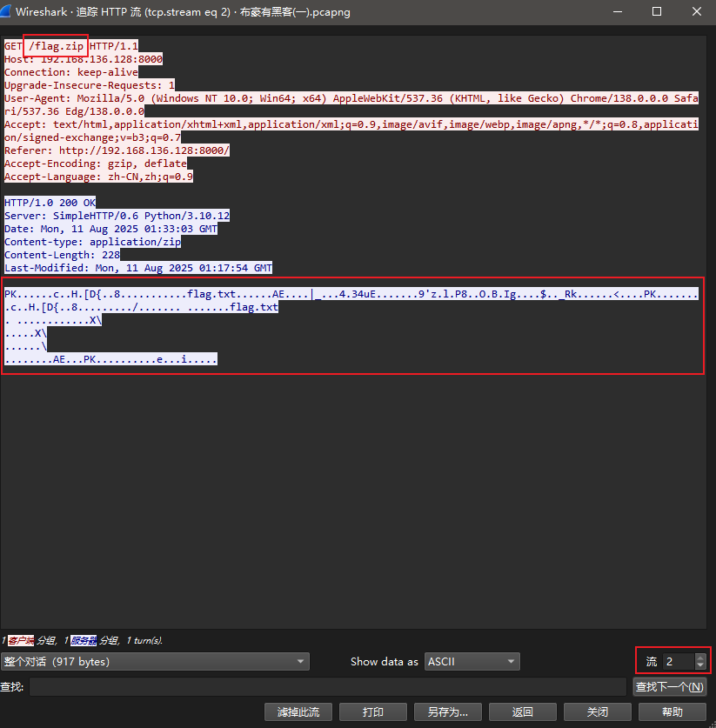Click the Last-Modified: Mon, 11 Aug line

click(138, 267)
